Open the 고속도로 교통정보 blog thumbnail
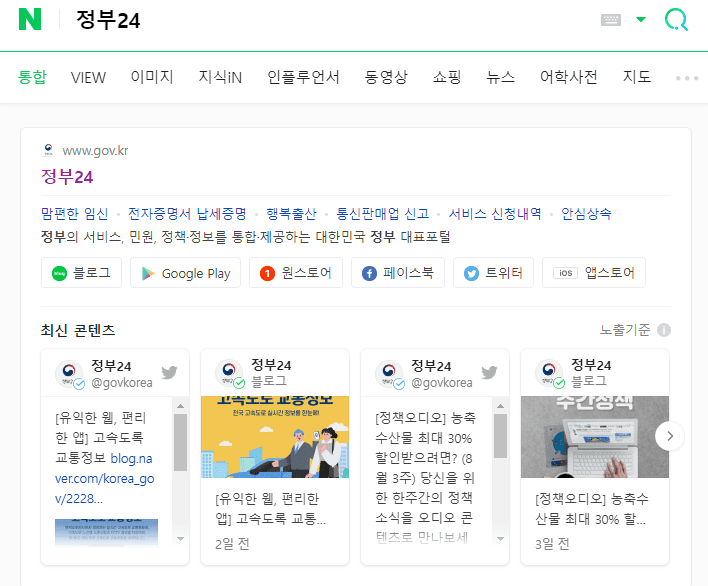 275,437
